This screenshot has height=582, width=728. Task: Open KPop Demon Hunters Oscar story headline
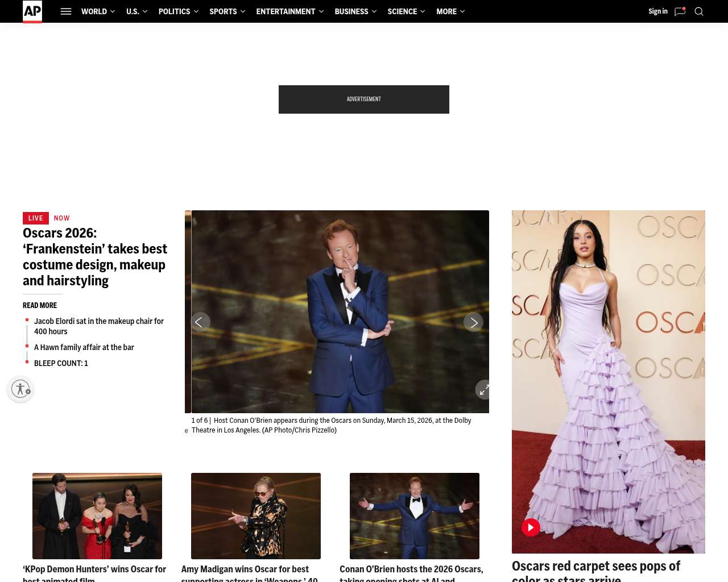pos(94,573)
